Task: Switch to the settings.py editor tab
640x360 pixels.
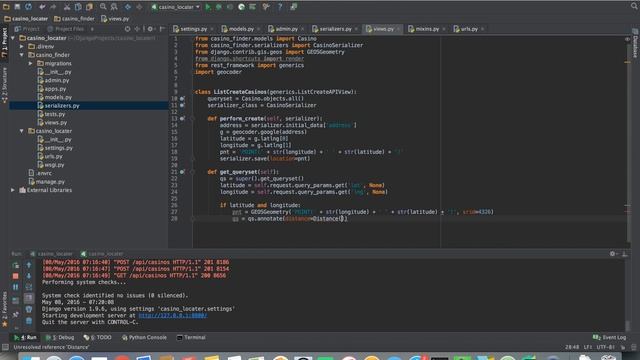Action: (x=193, y=29)
